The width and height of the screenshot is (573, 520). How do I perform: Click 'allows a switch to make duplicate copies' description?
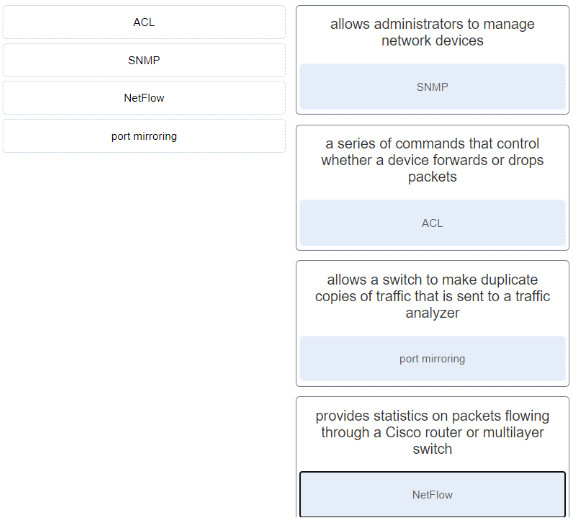[x=432, y=296]
